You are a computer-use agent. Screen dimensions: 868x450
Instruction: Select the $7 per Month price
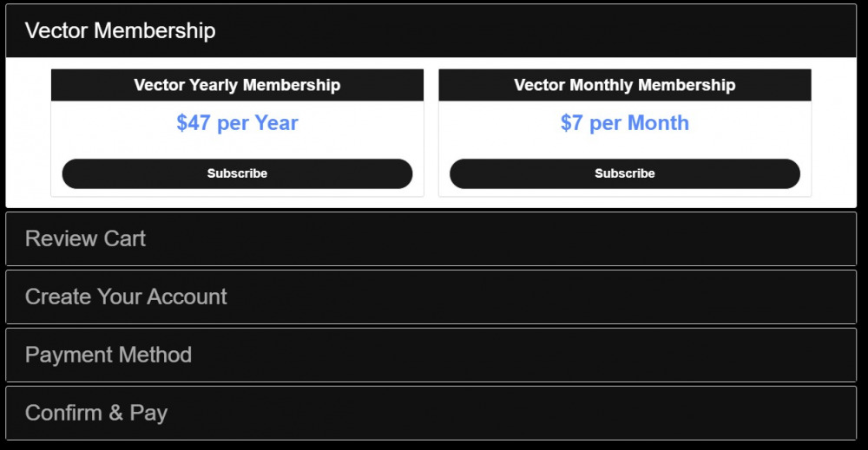[x=624, y=123]
